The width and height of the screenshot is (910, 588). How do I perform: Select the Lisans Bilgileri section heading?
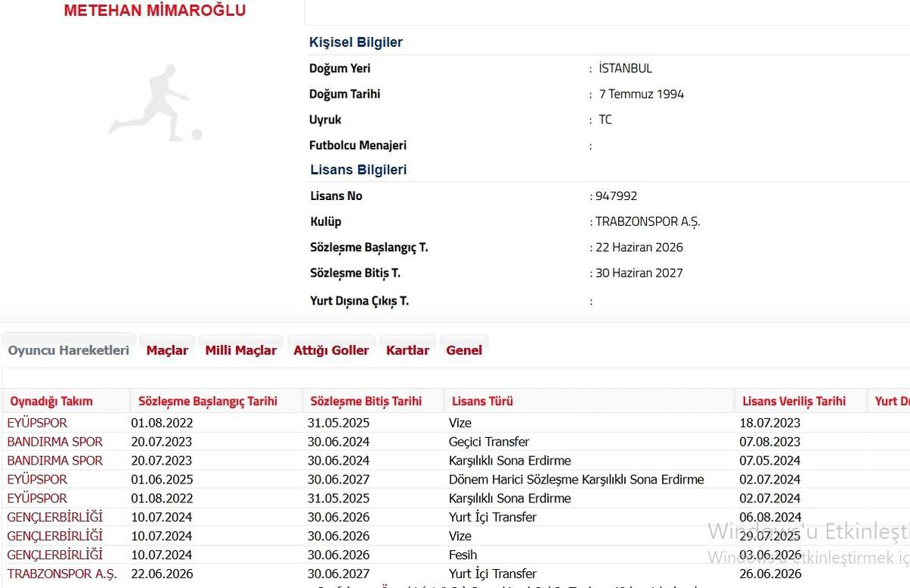(359, 170)
